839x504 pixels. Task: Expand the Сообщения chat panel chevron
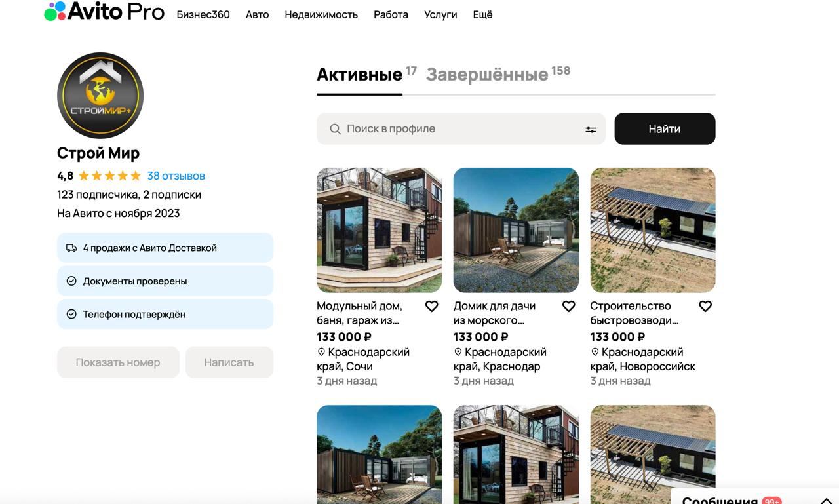[827, 500]
